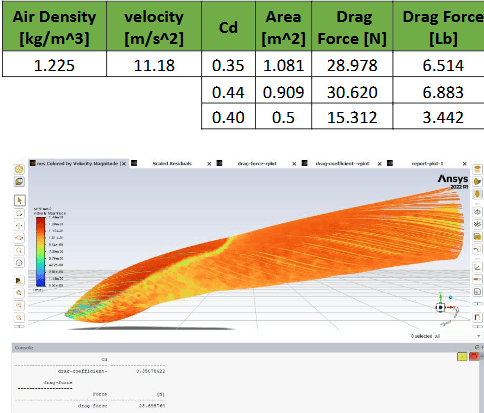Click the gold window display icon
This screenshot has height=413, width=484.
(x=19, y=181)
